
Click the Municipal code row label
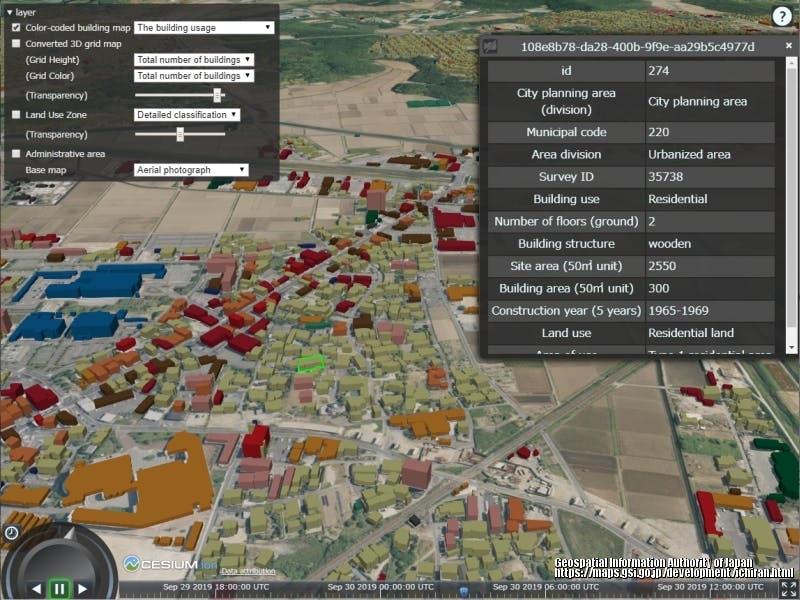tap(566, 132)
